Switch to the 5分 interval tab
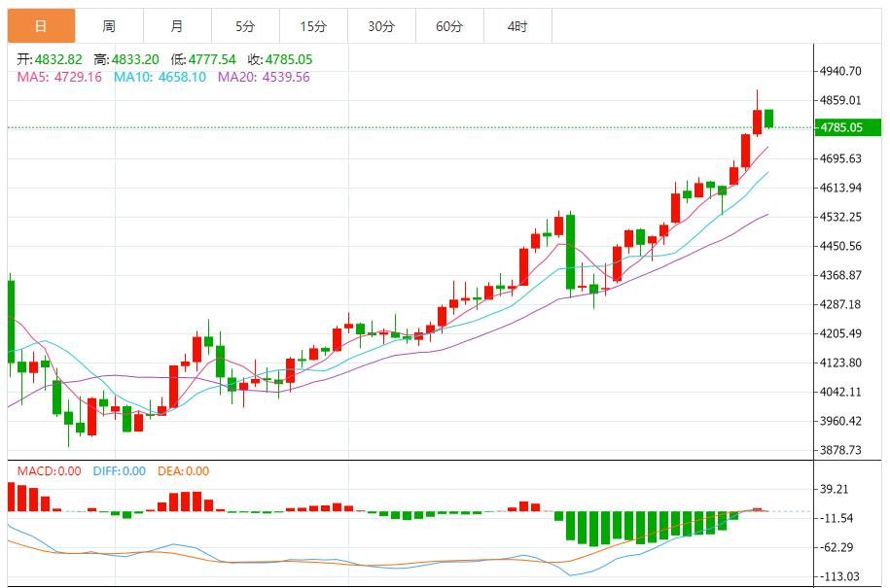The width and height of the screenshot is (890, 588). 245,26
